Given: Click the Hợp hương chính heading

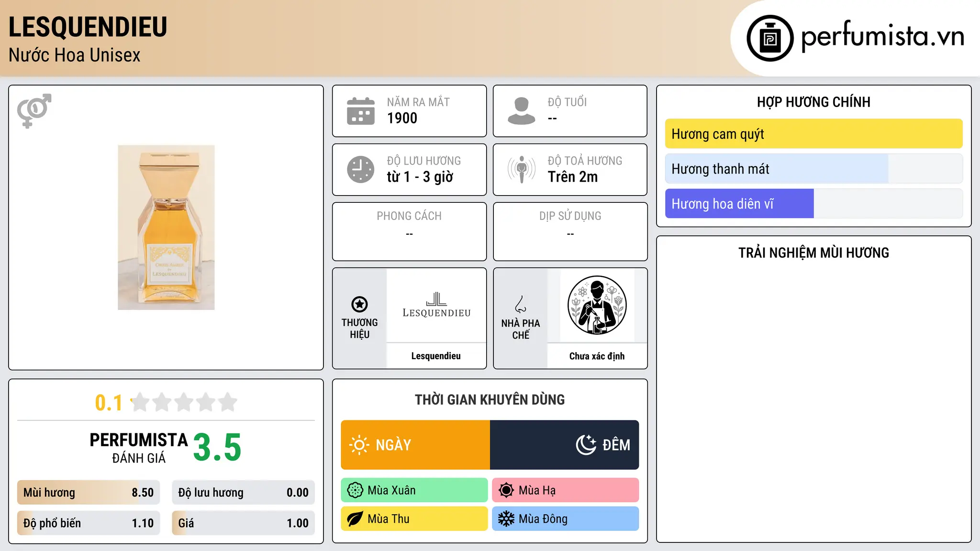Looking at the screenshot, I should 814,102.
